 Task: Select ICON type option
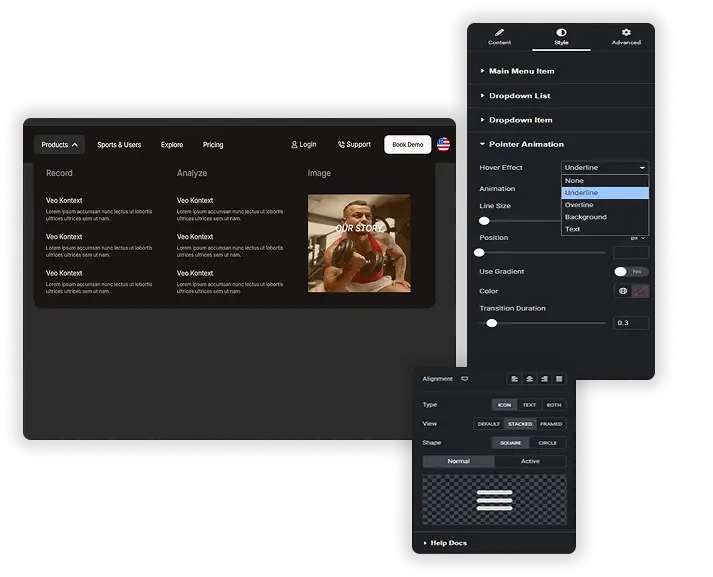click(x=504, y=405)
